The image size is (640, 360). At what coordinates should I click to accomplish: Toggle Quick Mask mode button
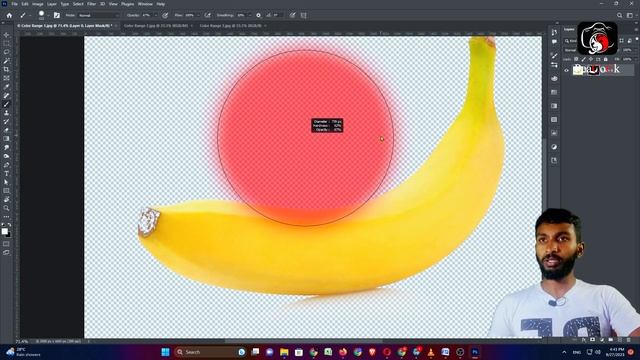click(x=7, y=244)
